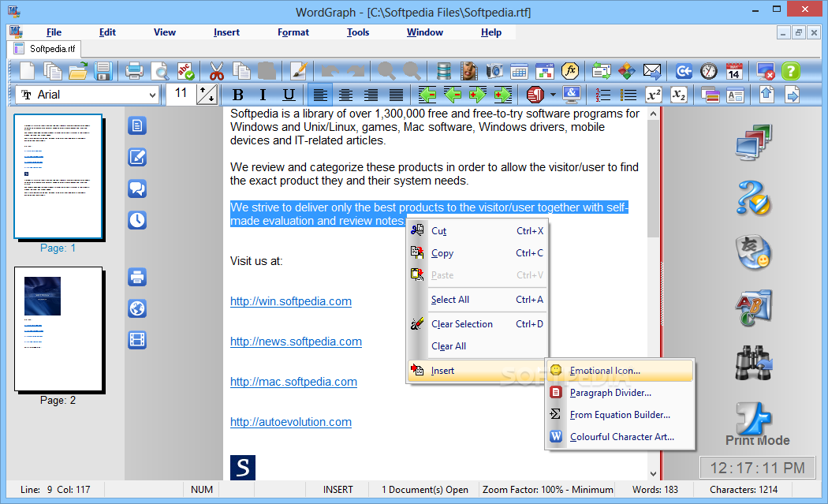Follow the http://autoevolution.com link
828x504 pixels.
click(291, 422)
